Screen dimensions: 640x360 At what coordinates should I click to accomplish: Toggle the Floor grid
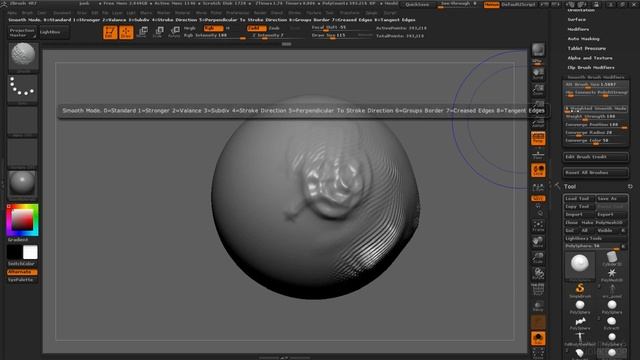[538, 155]
